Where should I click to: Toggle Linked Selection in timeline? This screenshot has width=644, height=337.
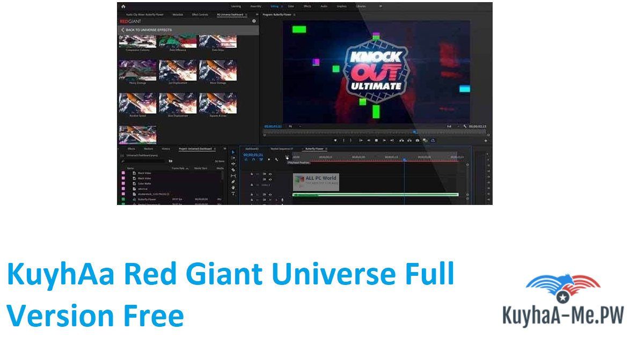pos(261,159)
